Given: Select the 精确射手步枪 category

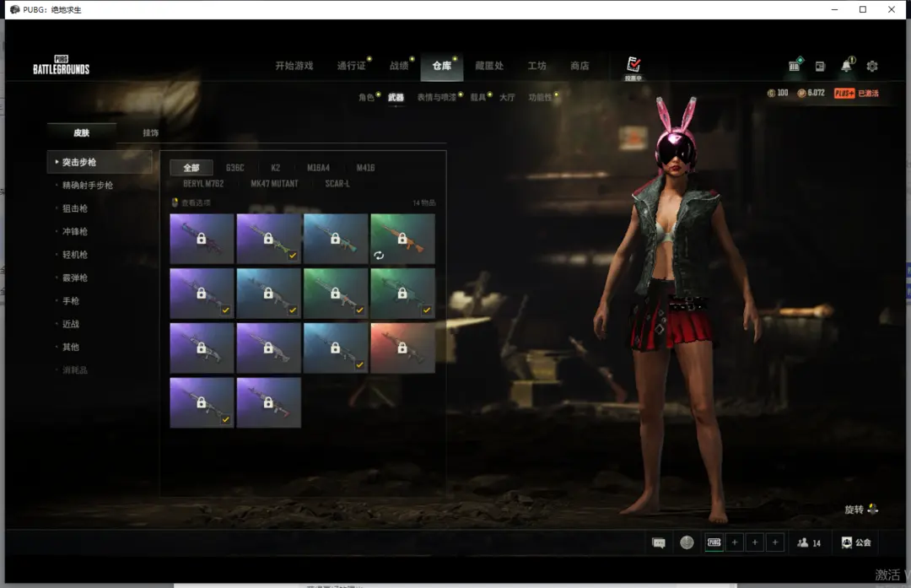Looking at the screenshot, I should tap(88, 186).
